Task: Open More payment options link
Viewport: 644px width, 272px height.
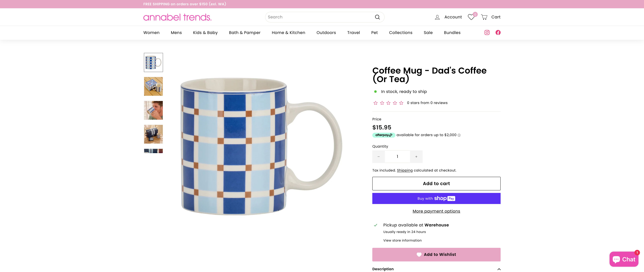Action: pos(436,211)
